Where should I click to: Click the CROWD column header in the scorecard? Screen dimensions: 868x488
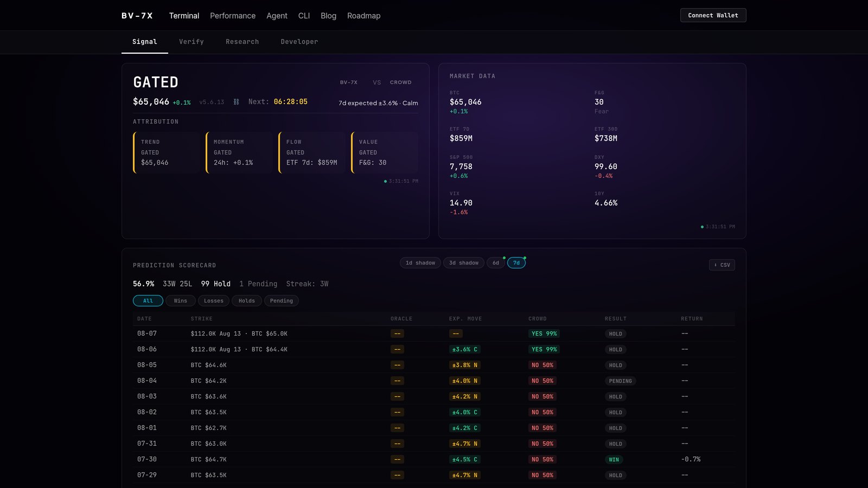pyautogui.click(x=538, y=319)
